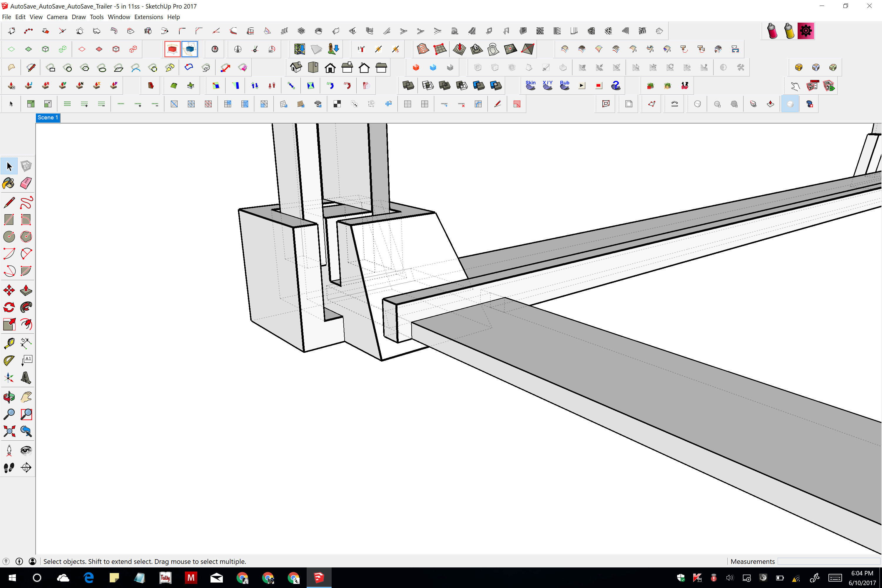Open the Windows Start menu
882x588 pixels.
pyautogui.click(x=12, y=578)
